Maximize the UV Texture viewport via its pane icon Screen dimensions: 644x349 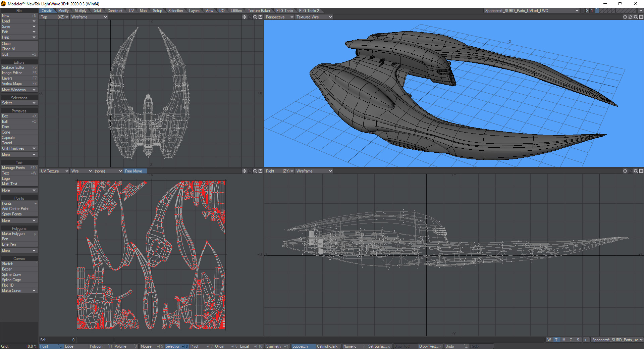261,171
